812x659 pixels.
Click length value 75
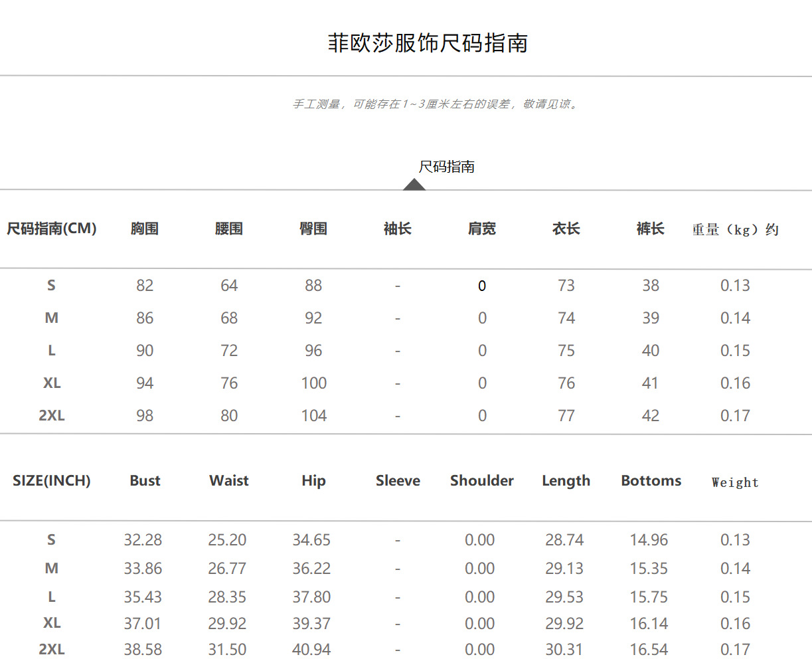click(566, 351)
